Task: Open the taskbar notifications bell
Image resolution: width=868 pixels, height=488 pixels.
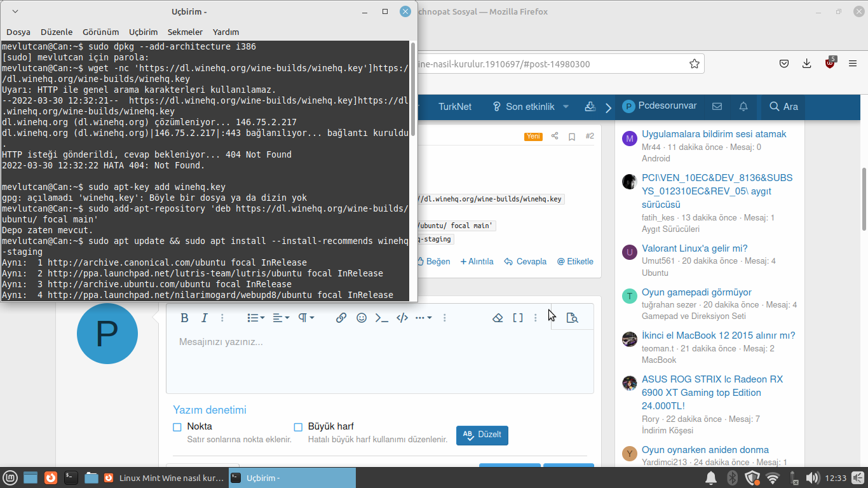Action: [x=711, y=478]
